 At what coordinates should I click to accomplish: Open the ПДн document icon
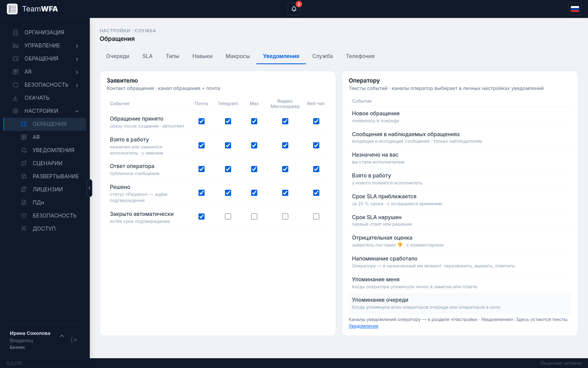[x=24, y=202]
